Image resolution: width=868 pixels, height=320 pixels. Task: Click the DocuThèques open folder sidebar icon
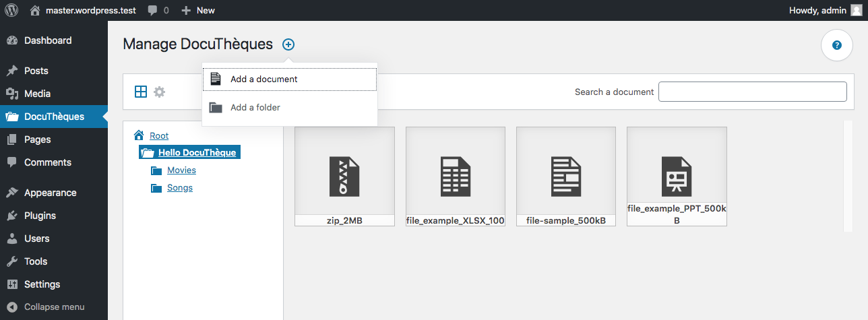pyautogui.click(x=12, y=117)
